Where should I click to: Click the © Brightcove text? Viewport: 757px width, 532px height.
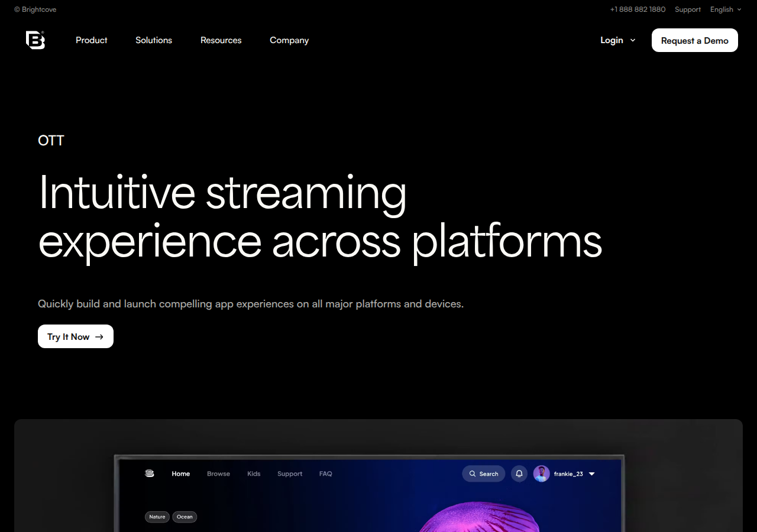[x=35, y=9]
